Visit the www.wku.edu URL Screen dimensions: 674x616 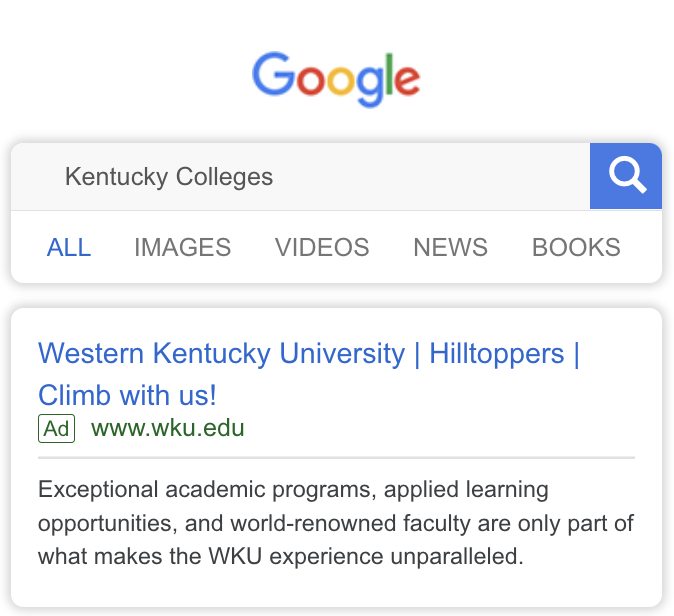[168, 429]
